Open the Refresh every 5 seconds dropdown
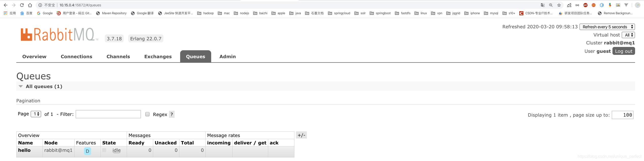Image resolution: width=644 pixels, height=161 pixels. click(607, 27)
